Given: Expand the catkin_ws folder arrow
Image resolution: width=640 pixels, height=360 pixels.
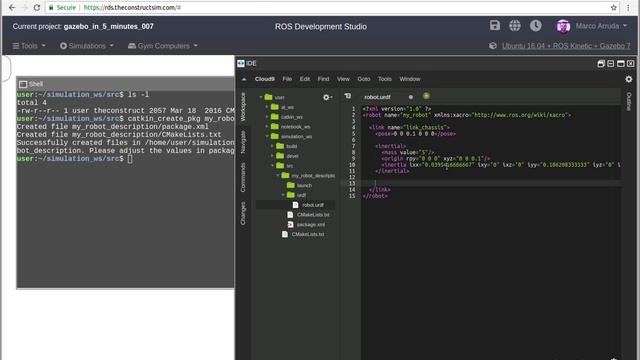Looking at the screenshot, I should (267, 117).
